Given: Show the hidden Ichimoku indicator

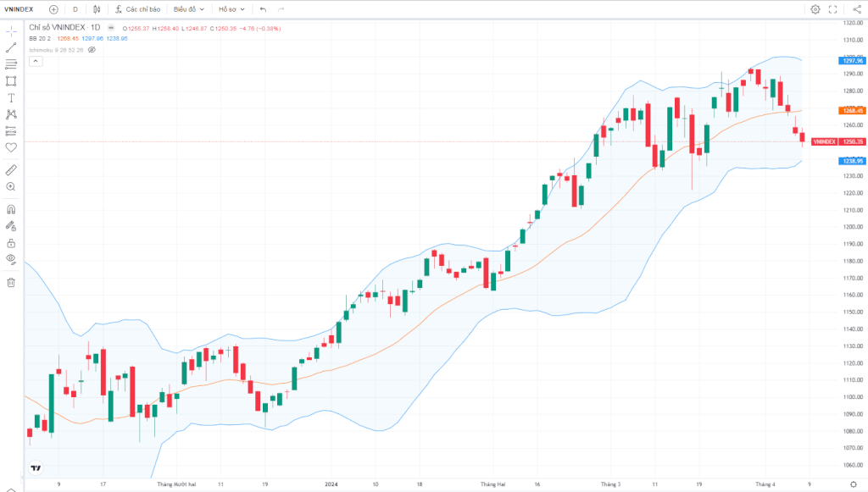Looking at the screenshot, I should [x=92, y=50].
